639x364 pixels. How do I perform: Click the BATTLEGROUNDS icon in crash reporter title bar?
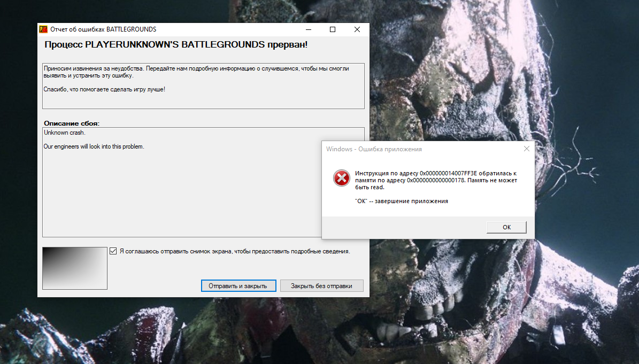click(43, 29)
